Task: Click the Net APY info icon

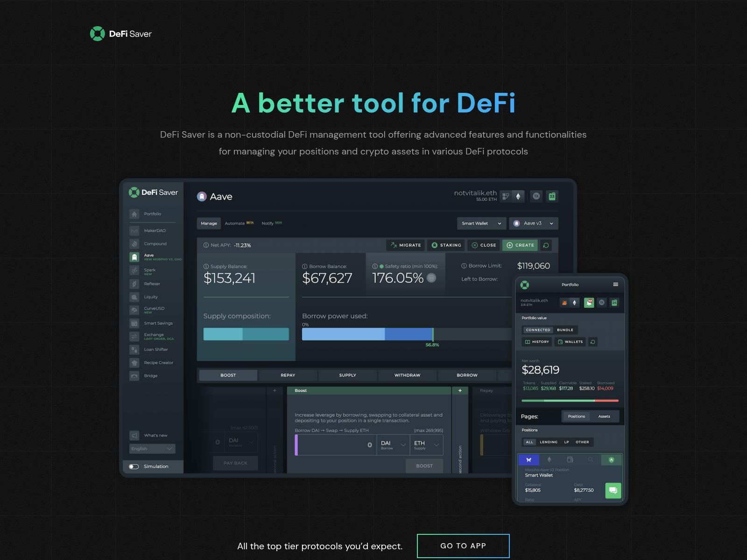Action: pyautogui.click(x=206, y=245)
